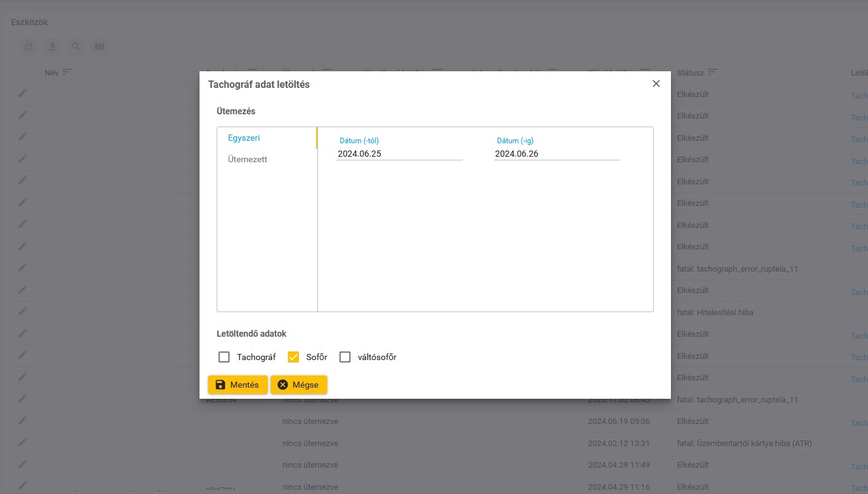Click the sort icon next to Név
This screenshot has height=494, width=868.
pyautogui.click(x=67, y=73)
